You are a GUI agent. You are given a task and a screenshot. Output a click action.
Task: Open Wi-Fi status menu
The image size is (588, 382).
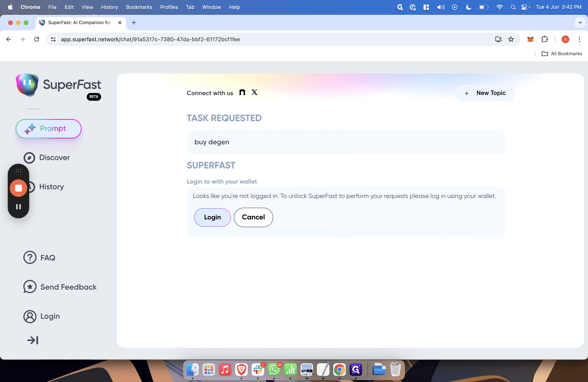[499, 7]
